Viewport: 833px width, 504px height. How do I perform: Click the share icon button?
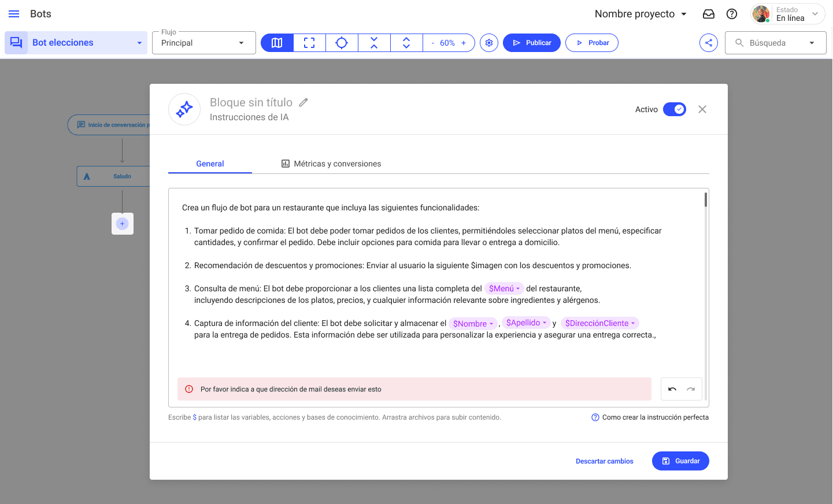709,43
